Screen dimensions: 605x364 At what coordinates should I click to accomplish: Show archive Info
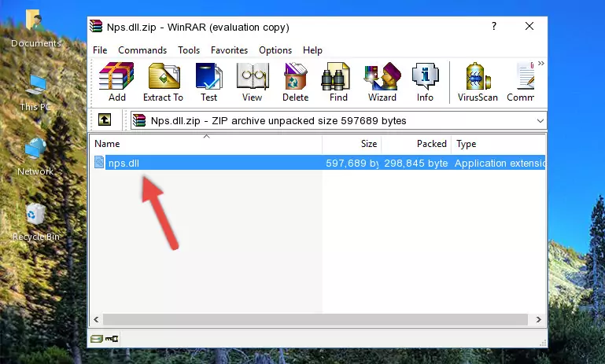(x=425, y=82)
